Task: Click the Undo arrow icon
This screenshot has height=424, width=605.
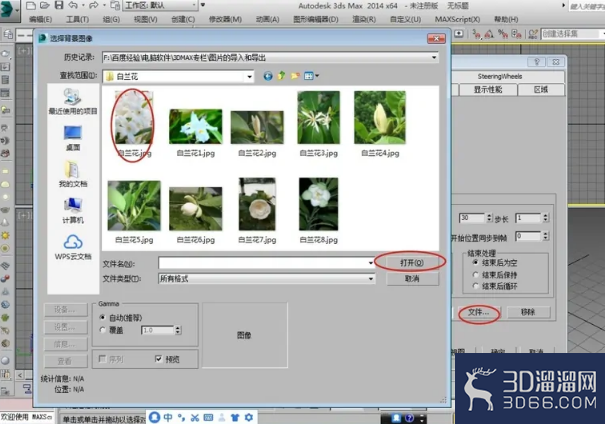Action: coord(73,5)
